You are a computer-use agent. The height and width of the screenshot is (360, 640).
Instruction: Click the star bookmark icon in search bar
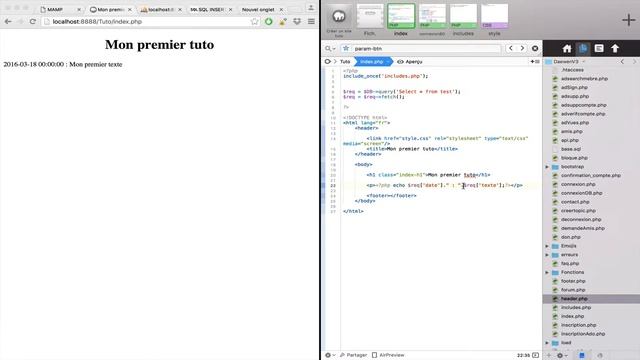346,48
